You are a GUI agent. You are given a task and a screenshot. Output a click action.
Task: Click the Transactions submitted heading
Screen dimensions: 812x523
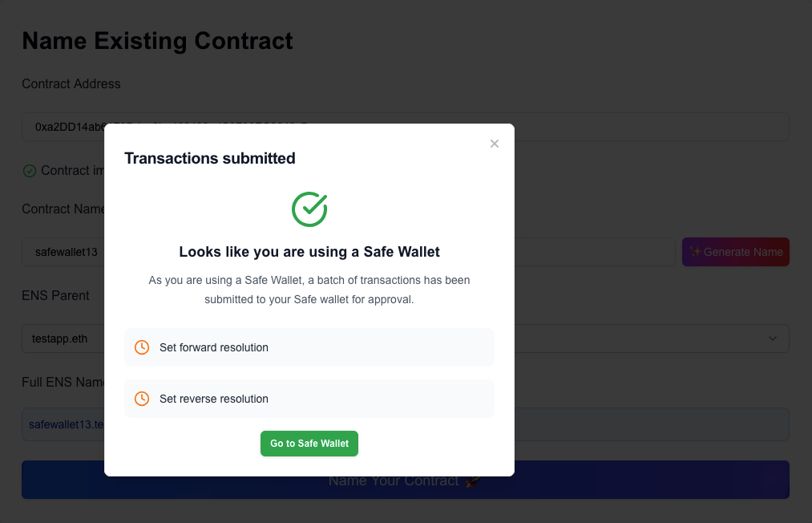210,158
